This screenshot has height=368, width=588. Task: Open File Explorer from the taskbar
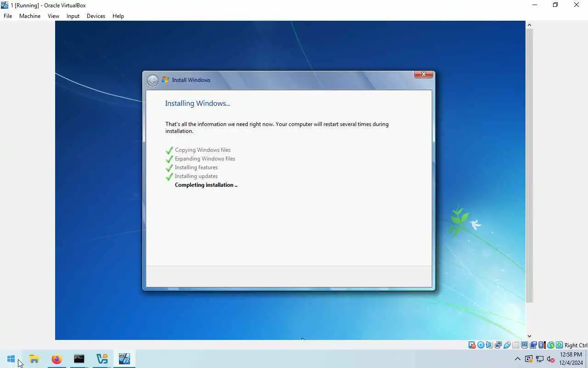pyautogui.click(x=34, y=359)
